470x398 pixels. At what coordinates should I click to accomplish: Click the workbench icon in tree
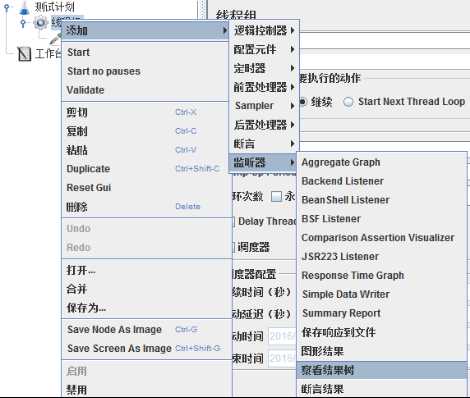tap(24, 53)
